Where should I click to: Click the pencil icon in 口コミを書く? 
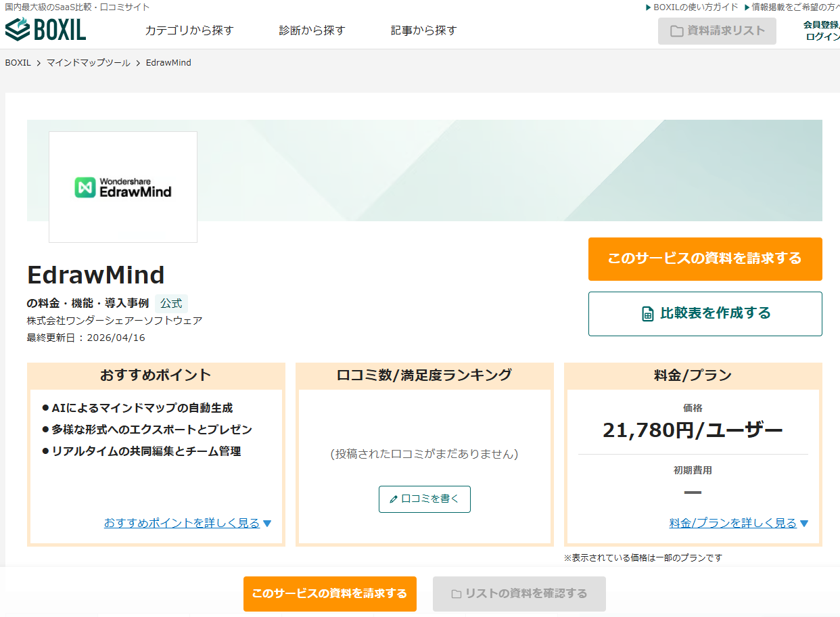pyautogui.click(x=394, y=499)
